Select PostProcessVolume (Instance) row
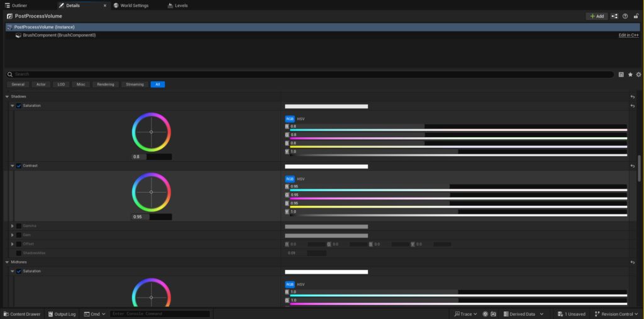This screenshot has width=644, height=319. 323,26
